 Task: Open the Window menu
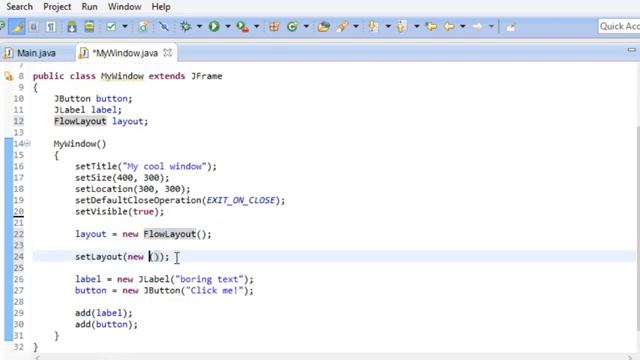tap(124, 7)
